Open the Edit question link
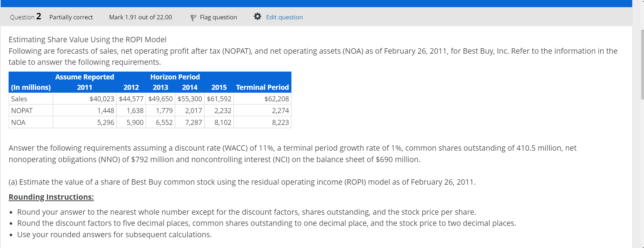644x248 pixels. [x=284, y=17]
